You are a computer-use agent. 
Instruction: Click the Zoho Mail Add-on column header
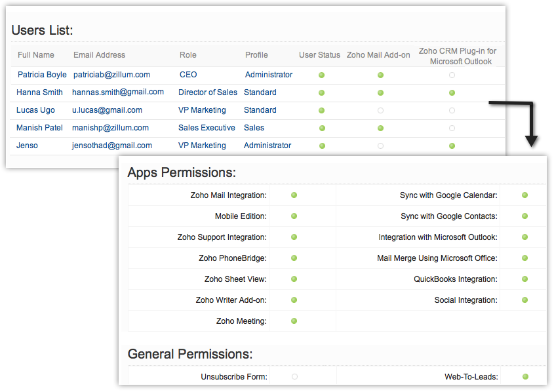coord(378,55)
